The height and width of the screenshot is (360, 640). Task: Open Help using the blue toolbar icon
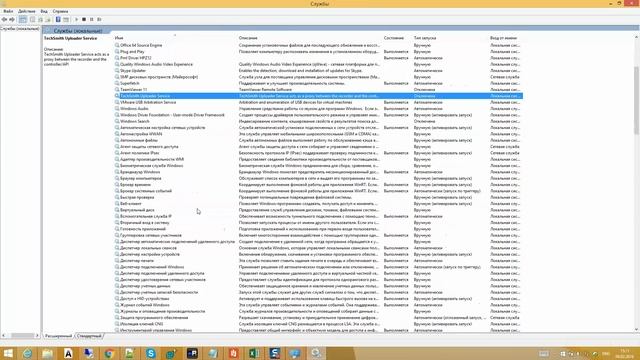[58, 20]
